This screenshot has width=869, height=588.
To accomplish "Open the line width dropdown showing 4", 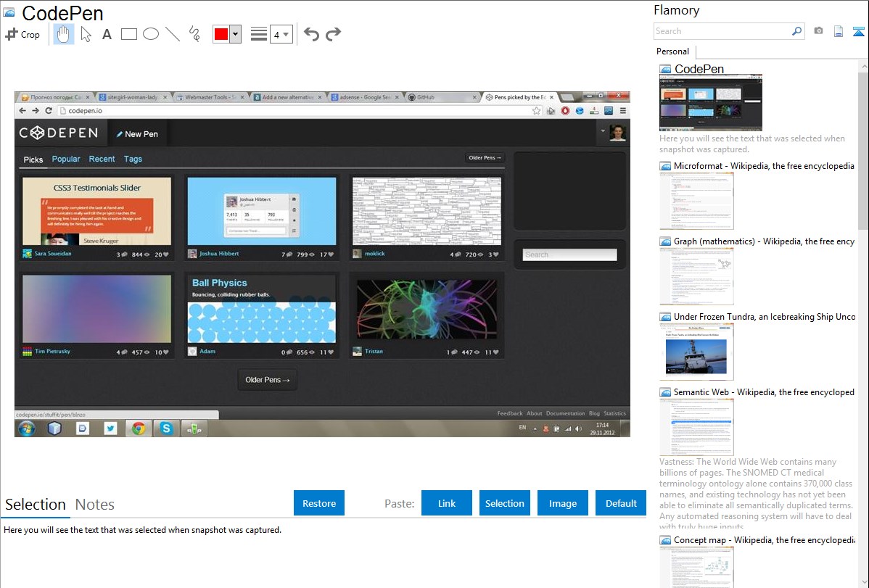I will [x=281, y=34].
